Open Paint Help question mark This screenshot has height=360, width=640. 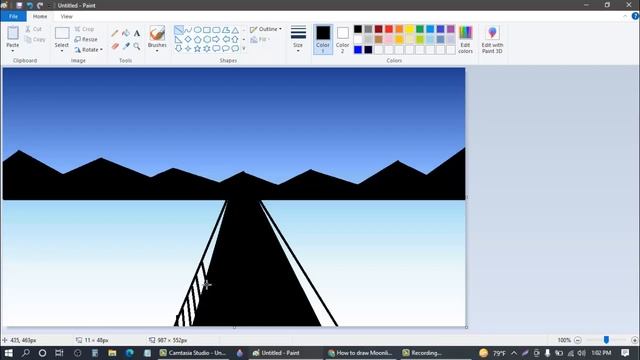[x=635, y=16]
